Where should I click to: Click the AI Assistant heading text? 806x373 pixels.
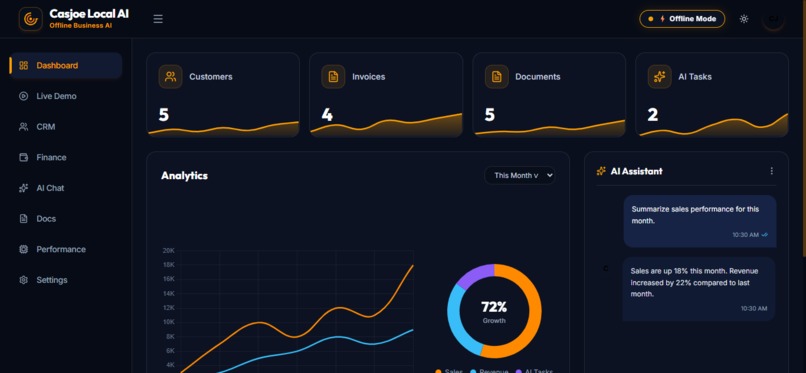point(636,171)
